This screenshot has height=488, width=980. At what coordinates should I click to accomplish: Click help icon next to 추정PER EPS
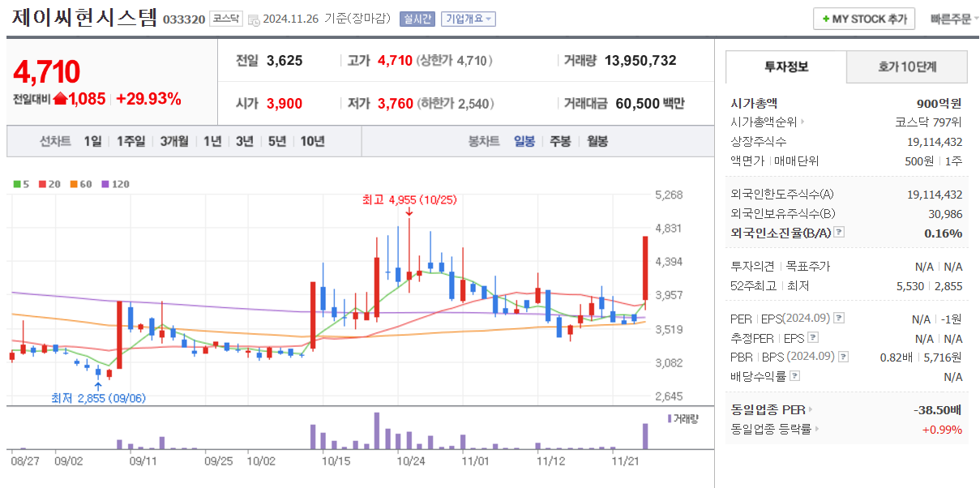point(813,337)
